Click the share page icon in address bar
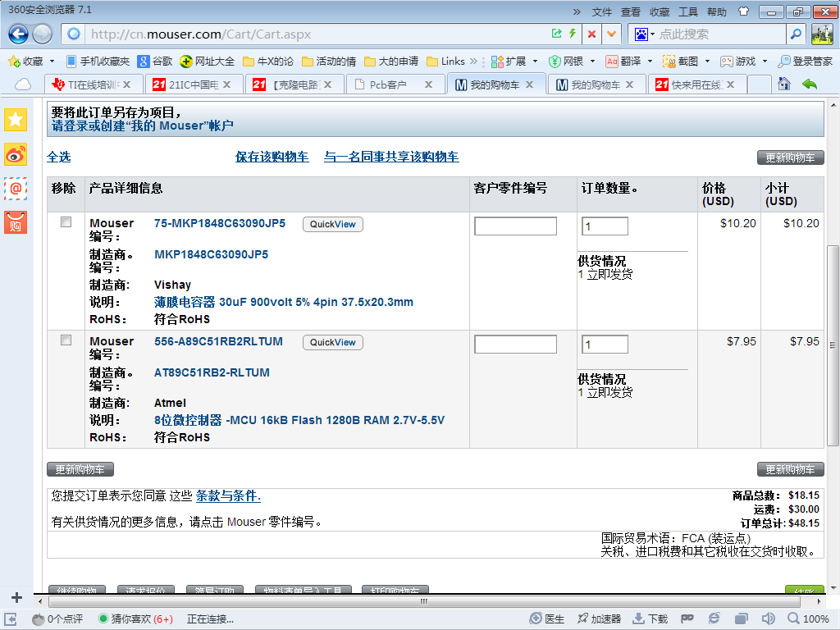Image resolution: width=840 pixels, height=630 pixels. click(x=557, y=34)
